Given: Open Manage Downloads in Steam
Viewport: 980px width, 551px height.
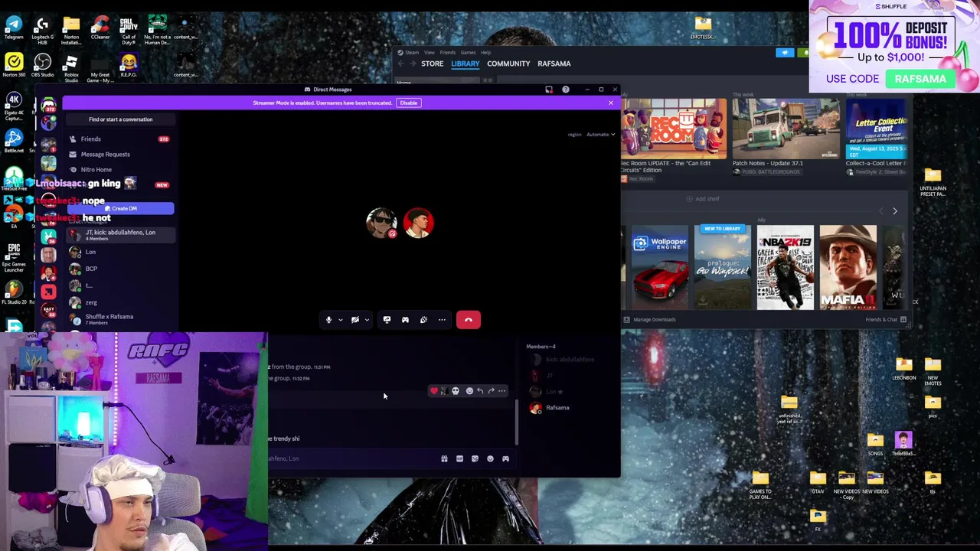Looking at the screenshot, I should (x=650, y=320).
